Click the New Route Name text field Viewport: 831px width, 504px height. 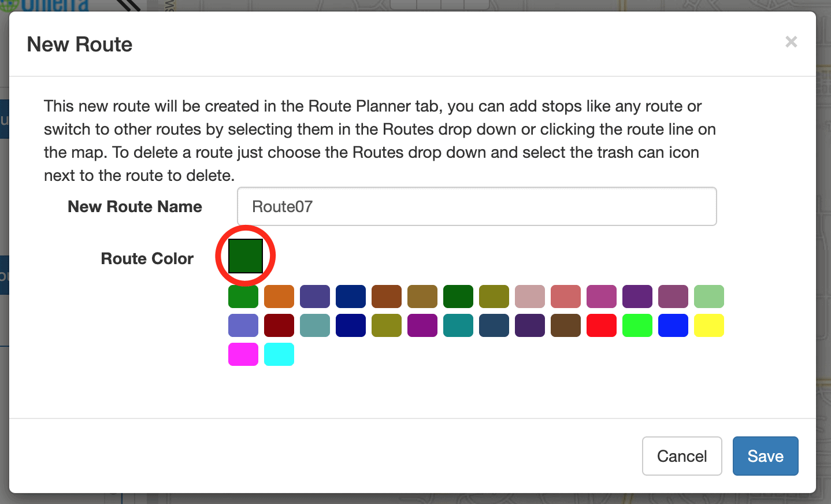click(477, 206)
